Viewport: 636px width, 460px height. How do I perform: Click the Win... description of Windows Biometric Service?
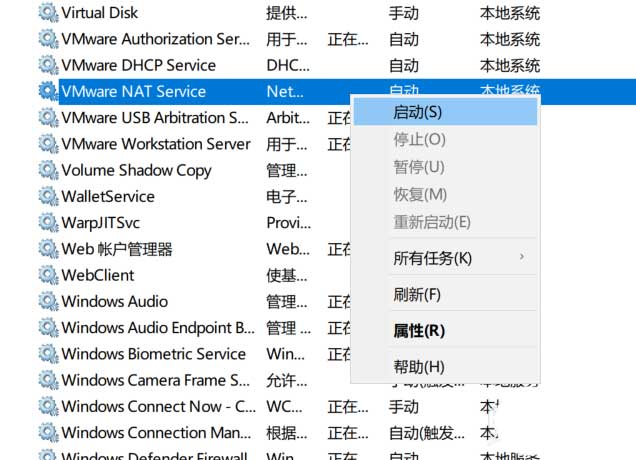click(286, 354)
